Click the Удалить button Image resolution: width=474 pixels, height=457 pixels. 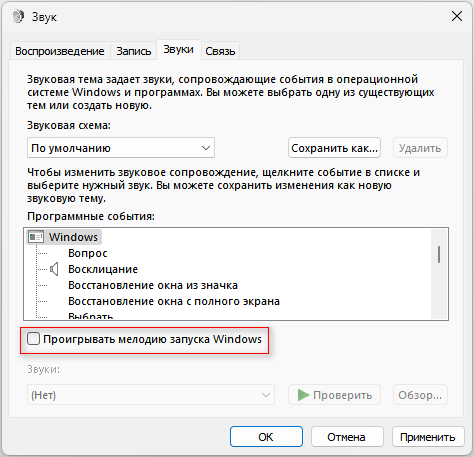pyautogui.click(x=420, y=148)
